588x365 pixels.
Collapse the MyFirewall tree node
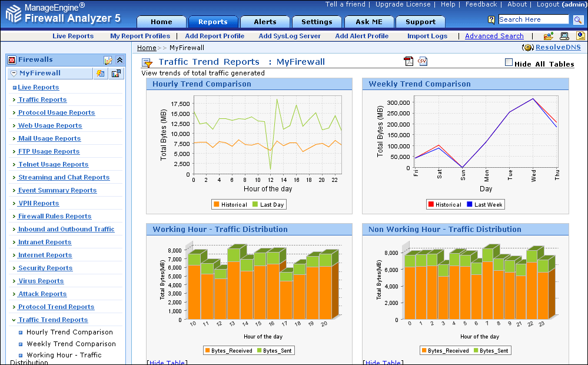pyautogui.click(x=14, y=74)
